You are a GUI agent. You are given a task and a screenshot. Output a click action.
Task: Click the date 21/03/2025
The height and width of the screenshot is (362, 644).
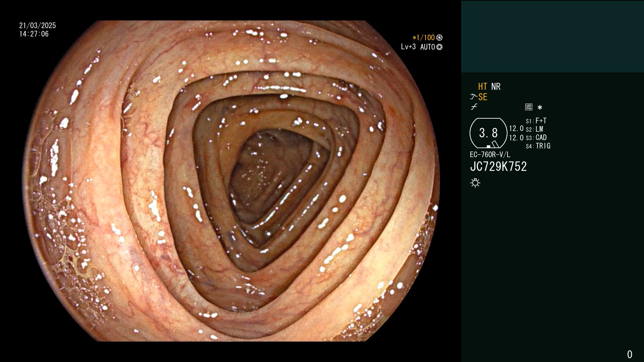click(x=38, y=25)
